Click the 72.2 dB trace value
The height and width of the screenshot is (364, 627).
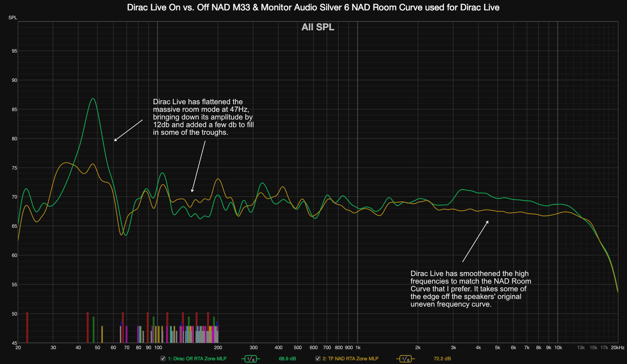442,358
